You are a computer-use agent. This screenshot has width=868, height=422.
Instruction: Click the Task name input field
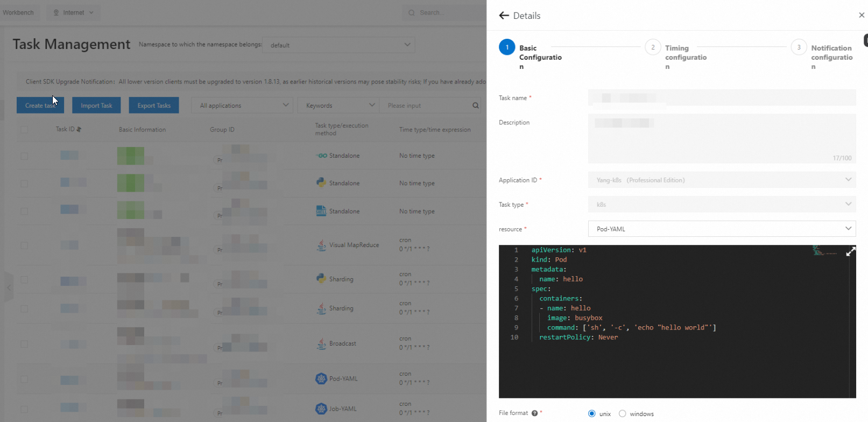[722, 97]
